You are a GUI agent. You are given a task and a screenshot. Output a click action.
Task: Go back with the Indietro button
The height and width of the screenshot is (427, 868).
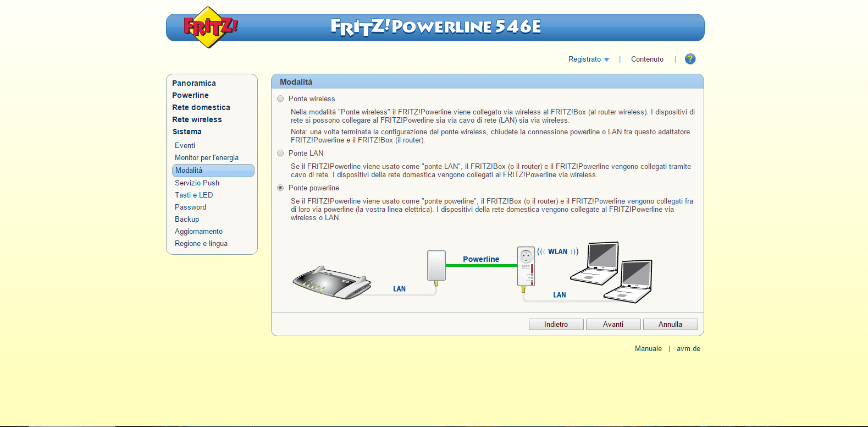[556, 325]
